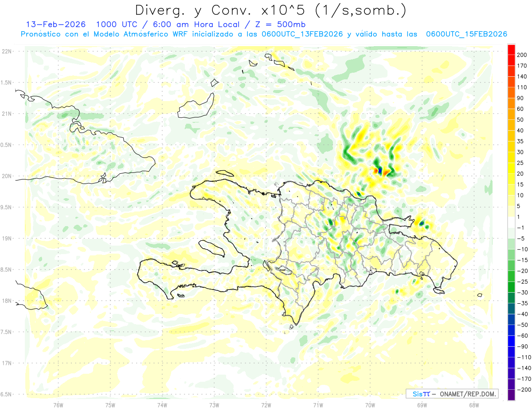
Task: Click the positive colorbar value '50'
Action: tap(521, 120)
